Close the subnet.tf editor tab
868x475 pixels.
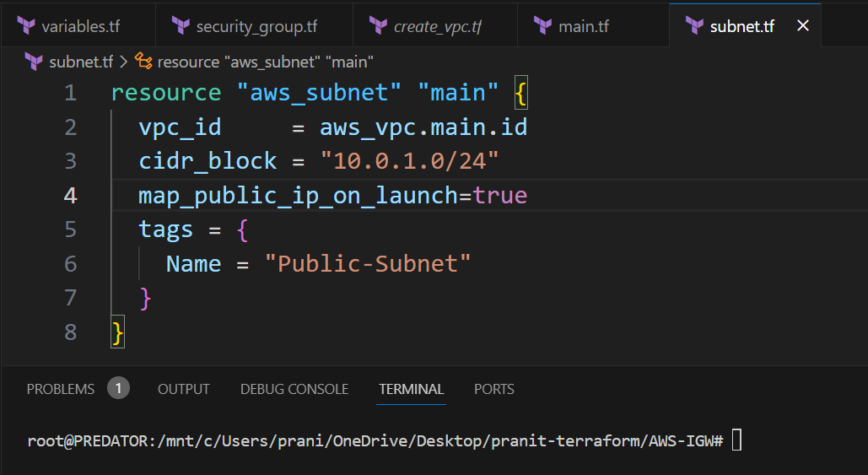803,26
